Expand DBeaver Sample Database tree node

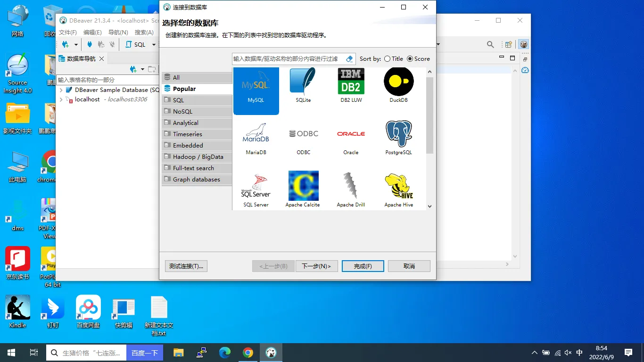[61, 90]
